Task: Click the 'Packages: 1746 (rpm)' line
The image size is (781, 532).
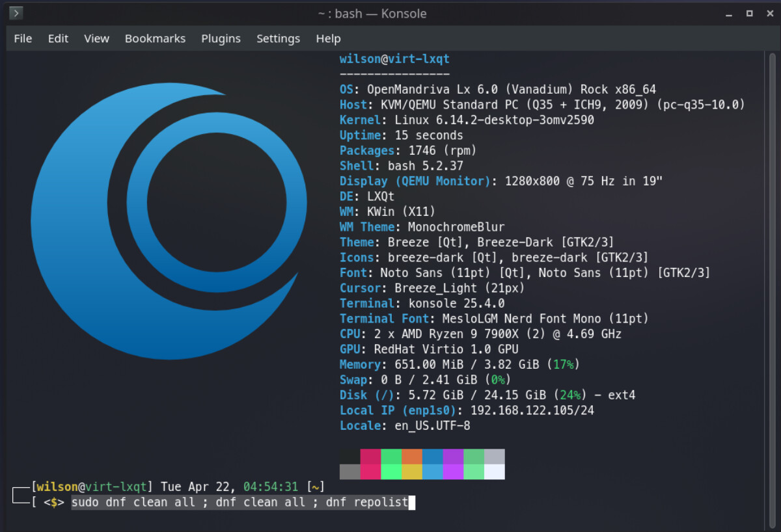Action: [408, 151]
